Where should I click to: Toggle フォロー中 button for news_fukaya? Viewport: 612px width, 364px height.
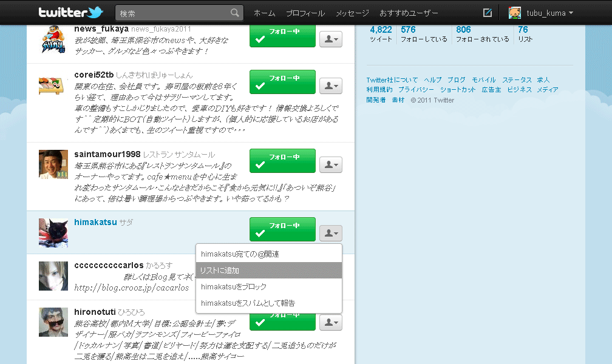pyautogui.click(x=282, y=36)
